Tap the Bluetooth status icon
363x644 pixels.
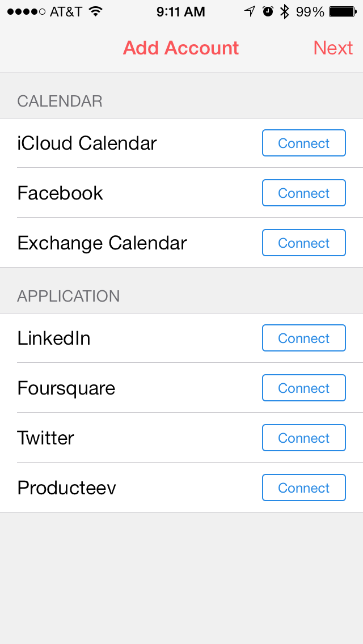pyautogui.click(x=285, y=11)
